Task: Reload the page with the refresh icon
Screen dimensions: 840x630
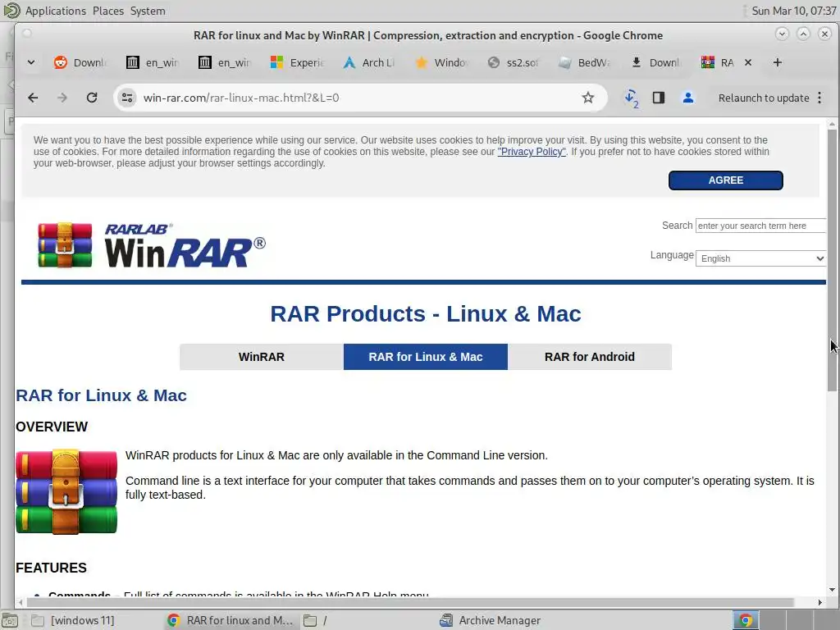Action: 92,98
